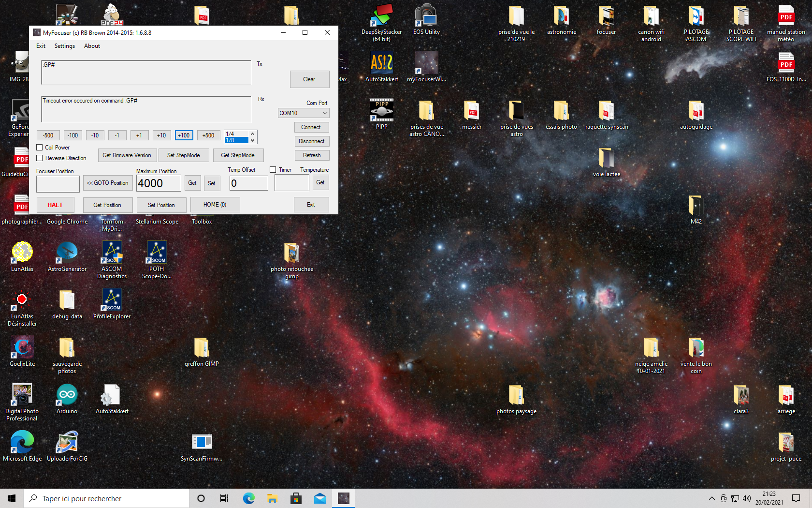
Task: Open the Mail app on taskbar
Action: click(319, 498)
